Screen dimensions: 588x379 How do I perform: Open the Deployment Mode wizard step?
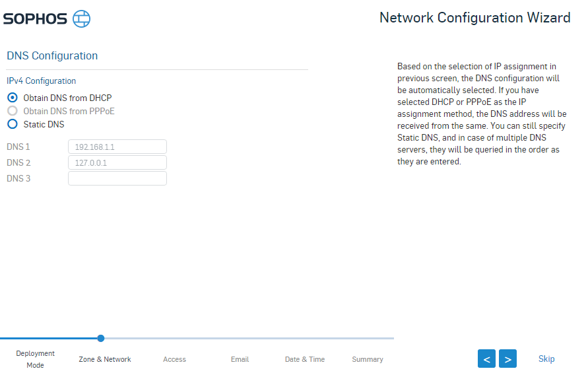click(36, 359)
